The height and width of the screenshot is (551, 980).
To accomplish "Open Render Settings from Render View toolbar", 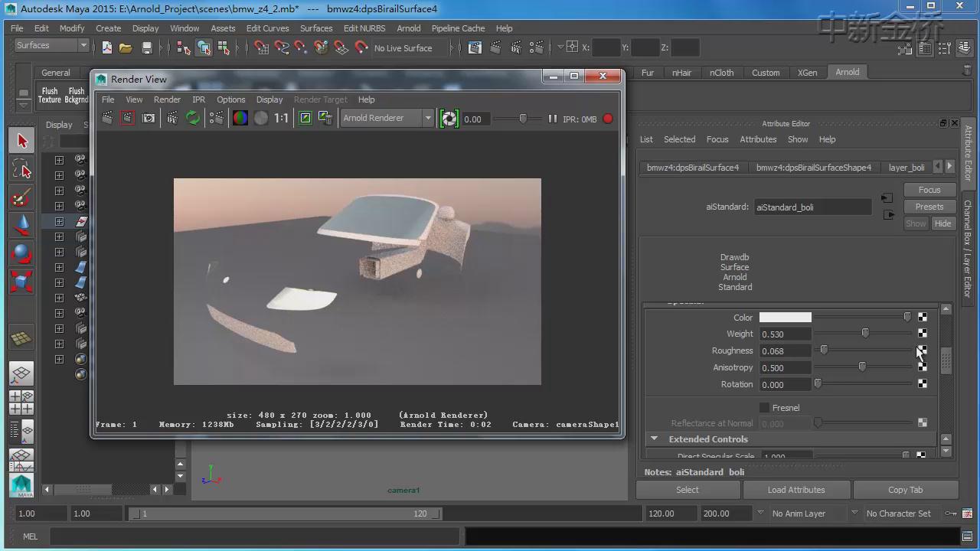I will (217, 118).
